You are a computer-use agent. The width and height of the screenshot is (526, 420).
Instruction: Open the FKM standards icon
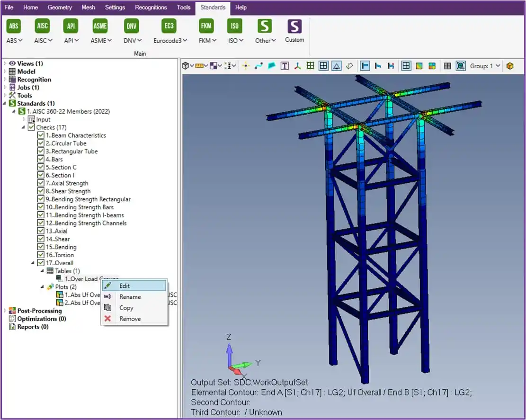click(206, 26)
